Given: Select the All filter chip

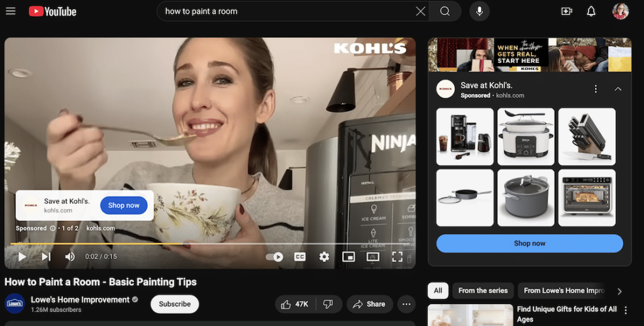Looking at the screenshot, I should tap(438, 291).
